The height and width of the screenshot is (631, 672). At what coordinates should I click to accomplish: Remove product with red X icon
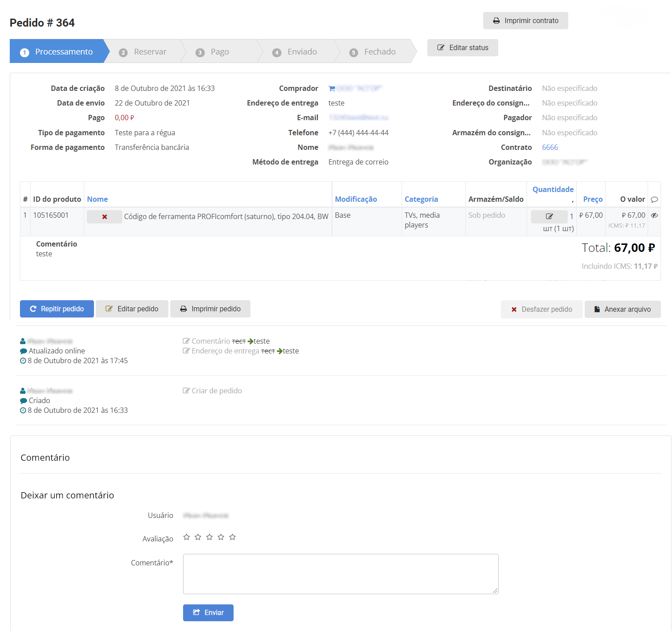coord(105,217)
